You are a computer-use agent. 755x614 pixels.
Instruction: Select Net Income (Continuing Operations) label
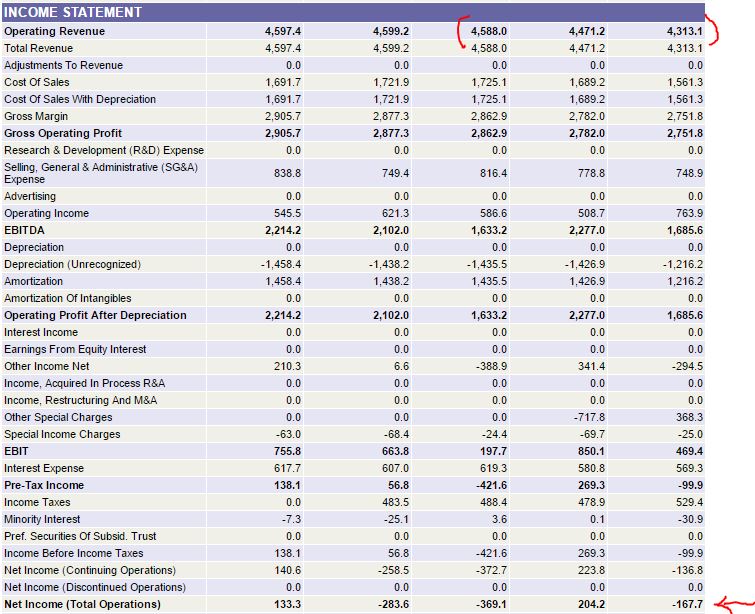[90, 570]
